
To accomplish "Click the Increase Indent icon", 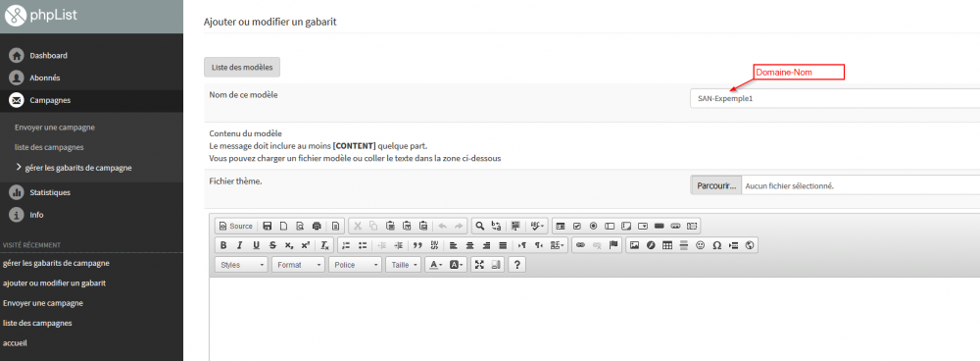I will pos(398,245).
